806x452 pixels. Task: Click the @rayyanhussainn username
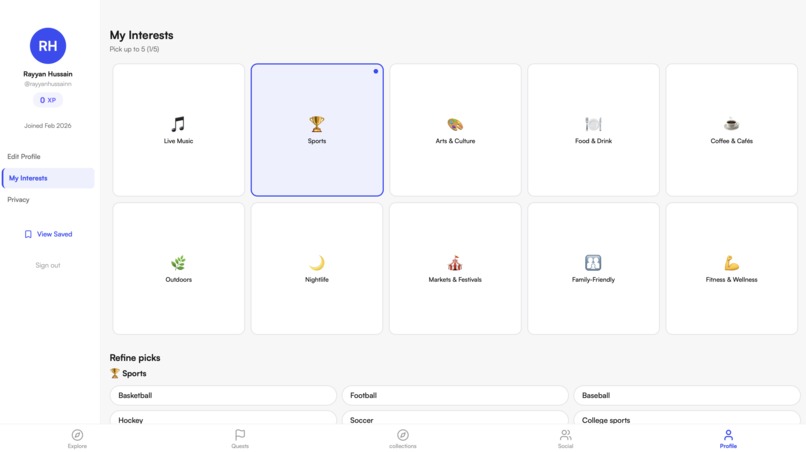(48, 84)
